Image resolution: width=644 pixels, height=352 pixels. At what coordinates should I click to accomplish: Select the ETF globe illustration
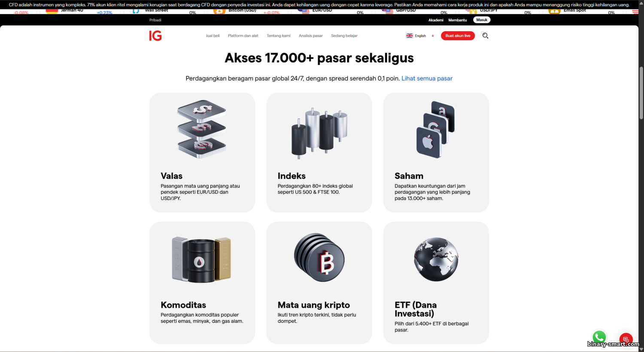(x=436, y=259)
